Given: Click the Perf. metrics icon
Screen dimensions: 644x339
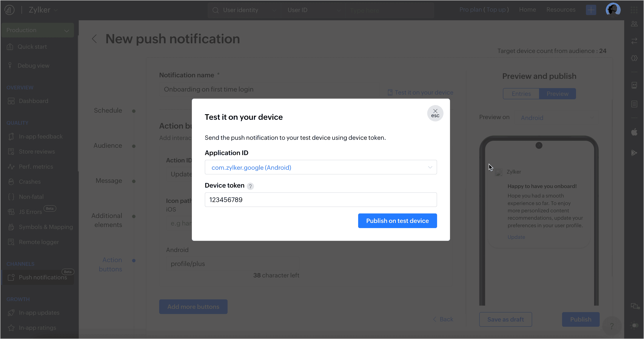Looking at the screenshot, I should pyautogui.click(x=11, y=166).
